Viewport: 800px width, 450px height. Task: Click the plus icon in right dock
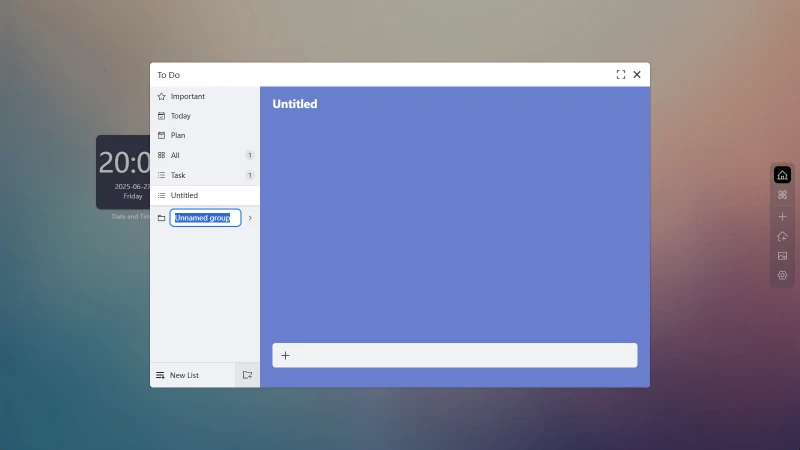782,217
